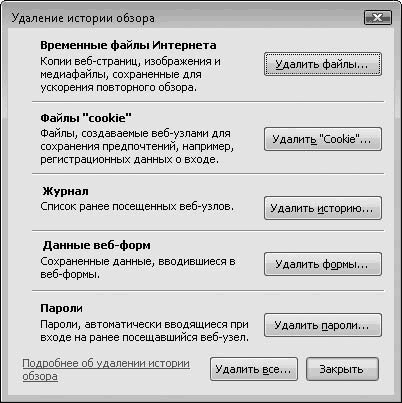Click "Удалить историю..." to clear the journal
Screen dimensions: 402x403
pos(323,208)
